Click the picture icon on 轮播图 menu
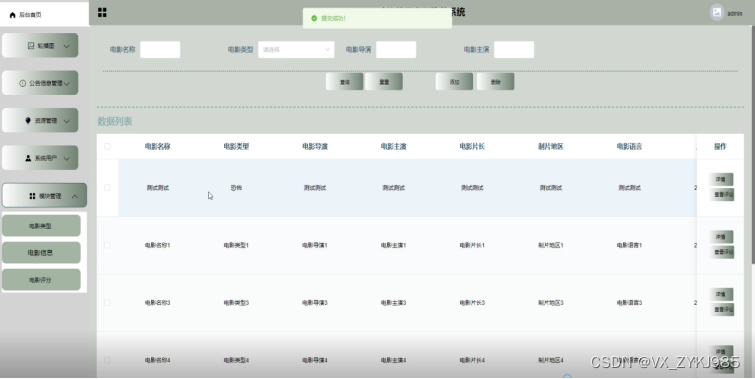Screen dimensions: 755x379 click(x=31, y=46)
